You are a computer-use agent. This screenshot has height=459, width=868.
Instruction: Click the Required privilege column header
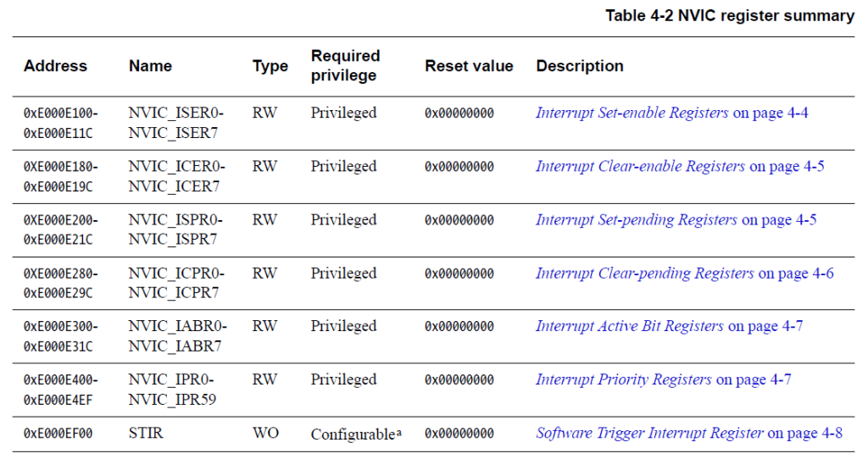346,65
